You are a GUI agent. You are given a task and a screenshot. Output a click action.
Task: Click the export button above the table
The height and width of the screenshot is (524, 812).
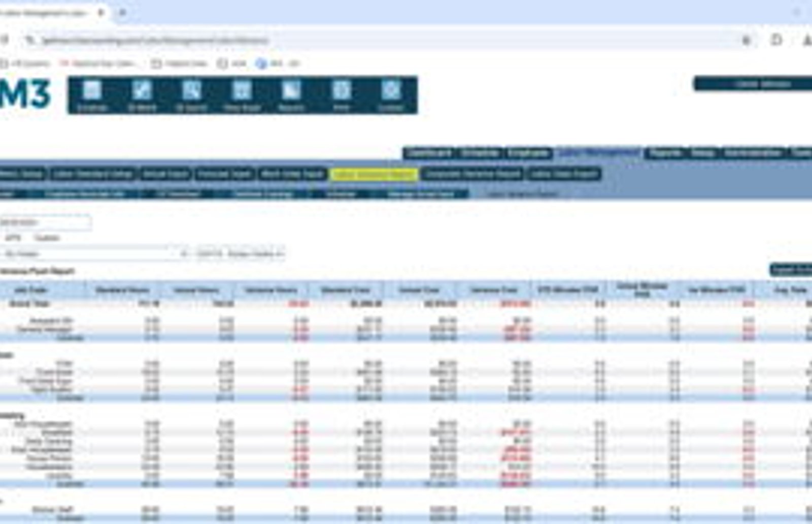791,270
